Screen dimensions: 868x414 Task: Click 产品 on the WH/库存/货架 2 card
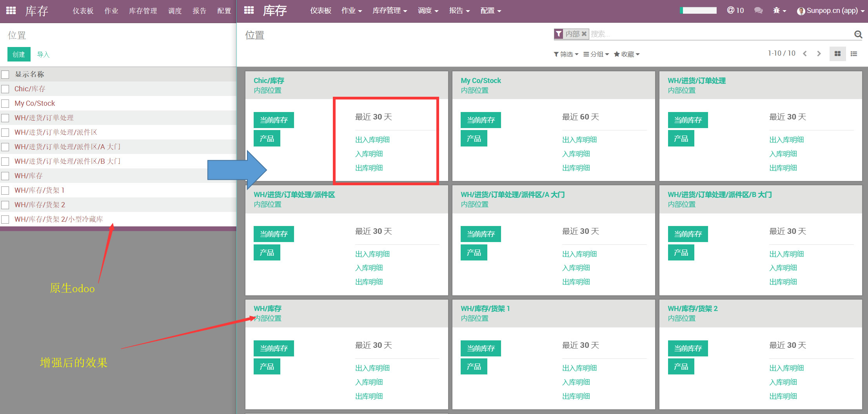pos(681,367)
